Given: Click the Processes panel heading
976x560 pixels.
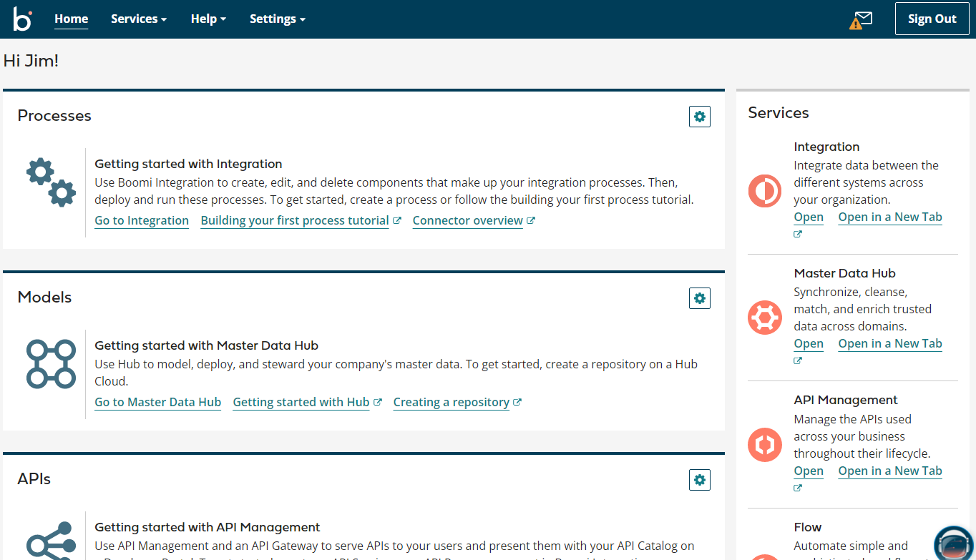Looking at the screenshot, I should (54, 116).
